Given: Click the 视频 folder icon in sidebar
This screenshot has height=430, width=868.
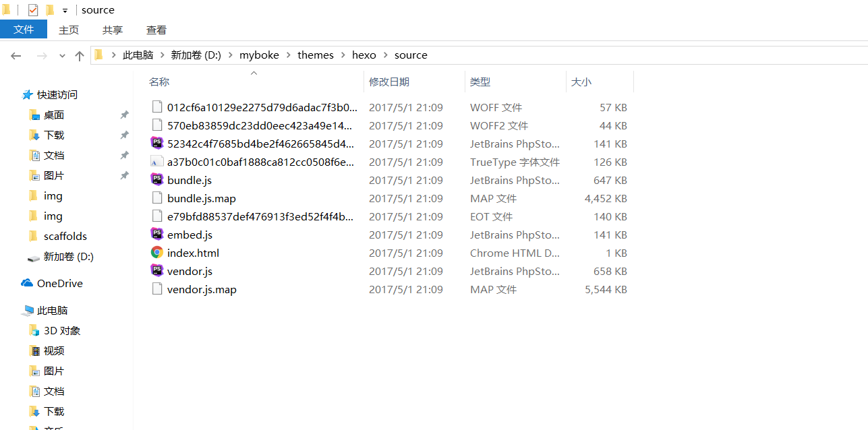Looking at the screenshot, I should click(x=34, y=351).
